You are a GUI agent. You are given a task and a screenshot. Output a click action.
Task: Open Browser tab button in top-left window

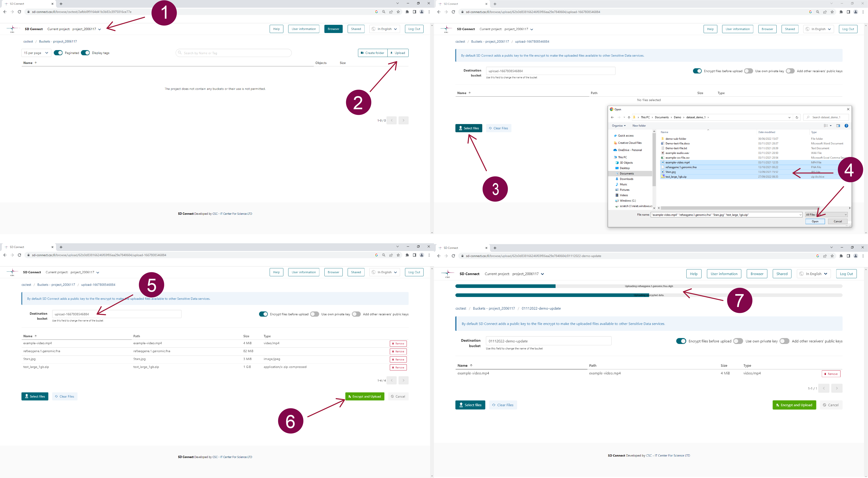pos(333,29)
